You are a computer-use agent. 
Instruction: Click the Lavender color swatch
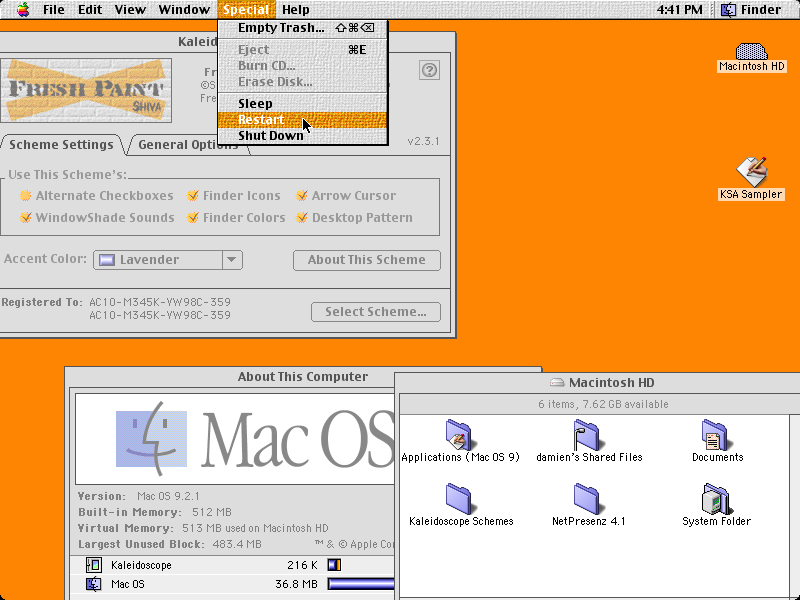[x=107, y=260]
